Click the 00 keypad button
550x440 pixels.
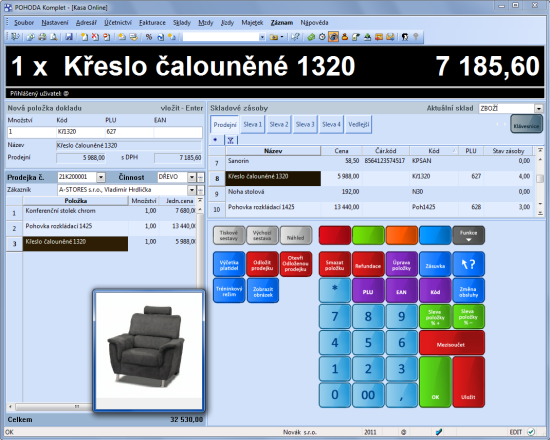coord(368,395)
